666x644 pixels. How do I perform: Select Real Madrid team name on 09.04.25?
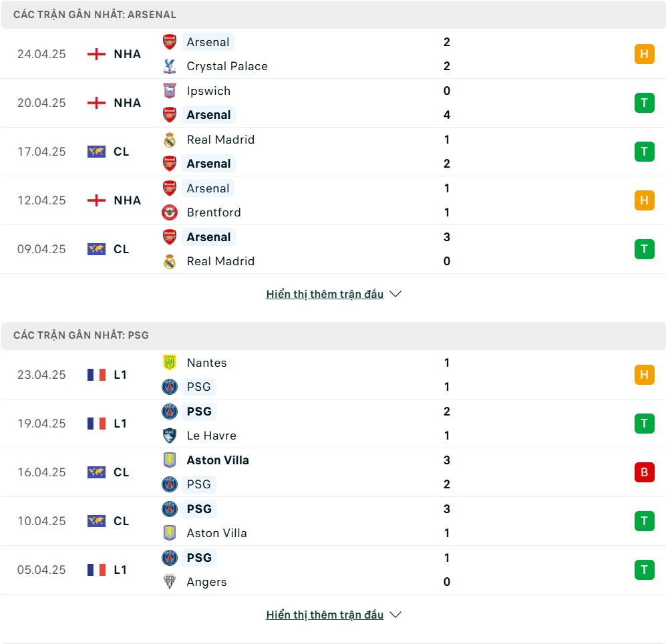click(x=220, y=261)
